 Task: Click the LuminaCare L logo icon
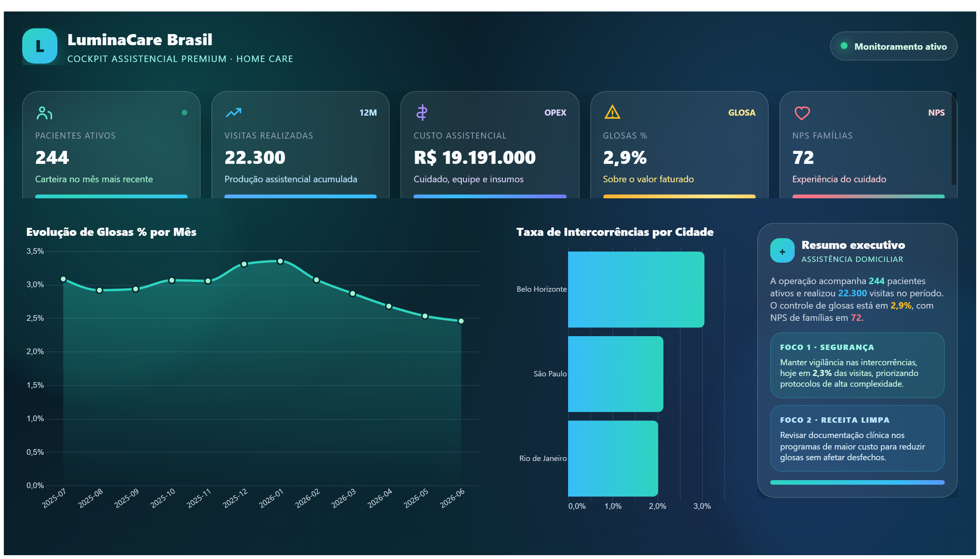[39, 46]
